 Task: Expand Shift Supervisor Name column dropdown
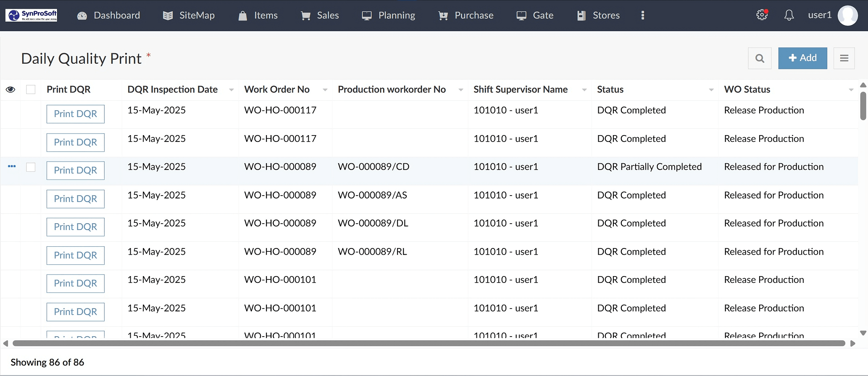coord(584,90)
